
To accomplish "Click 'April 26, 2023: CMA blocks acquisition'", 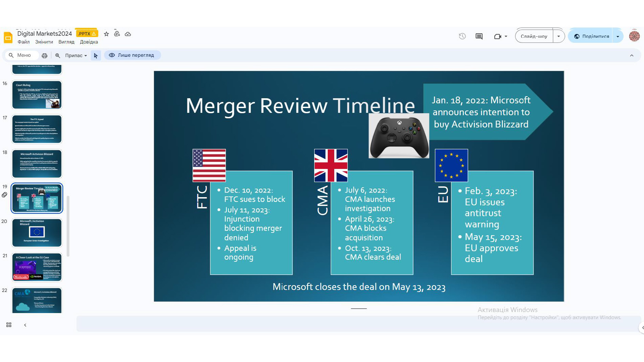I will click(370, 228).
